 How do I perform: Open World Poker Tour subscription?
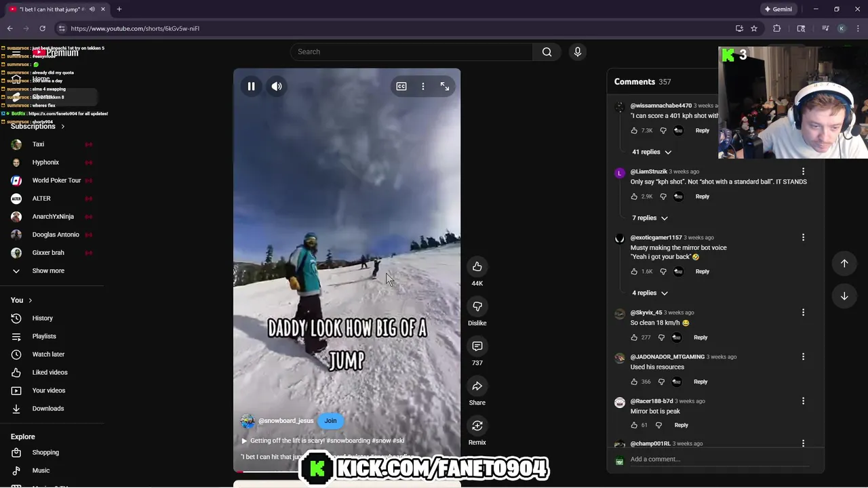[x=51, y=180]
